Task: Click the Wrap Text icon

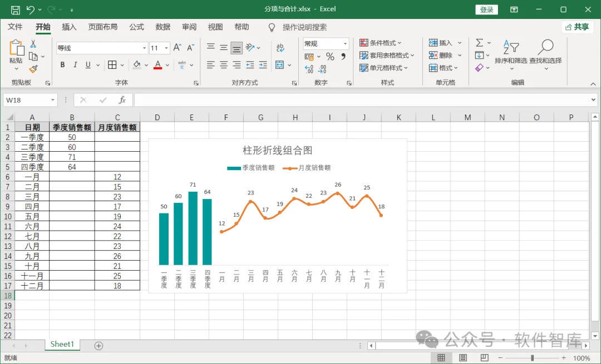Action: point(280,47)
